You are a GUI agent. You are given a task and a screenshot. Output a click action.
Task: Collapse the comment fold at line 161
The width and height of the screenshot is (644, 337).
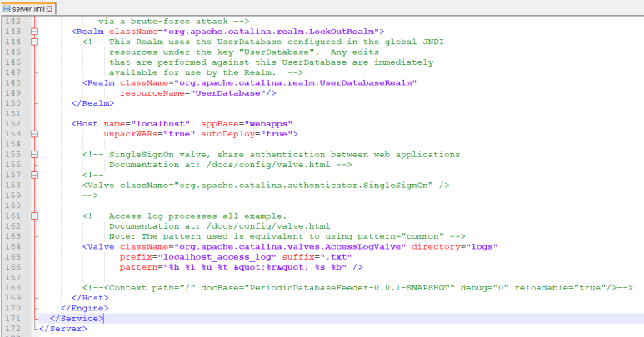coord(35,216)
